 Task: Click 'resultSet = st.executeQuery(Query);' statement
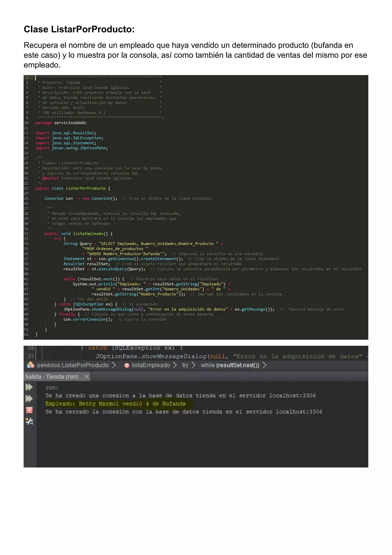click(x=105, y=269)
